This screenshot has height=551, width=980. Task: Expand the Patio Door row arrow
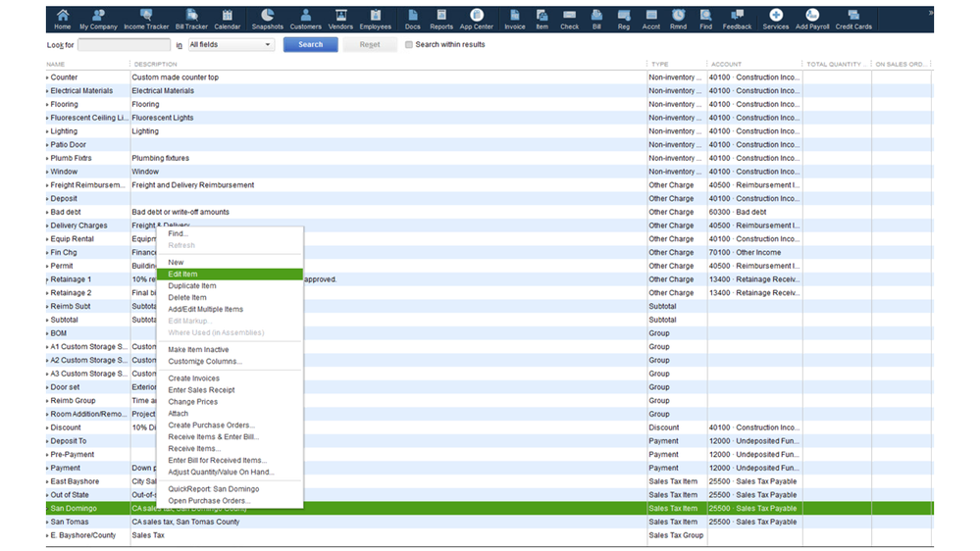(47, 145)
